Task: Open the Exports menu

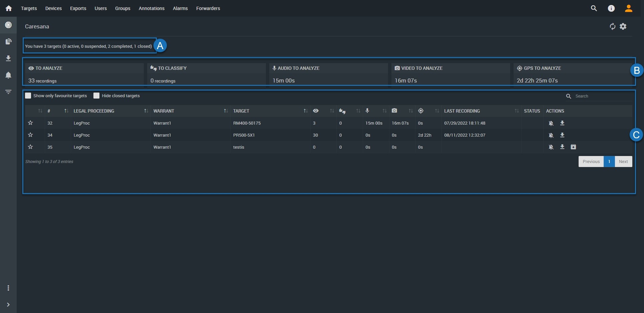Action: pos(78,8)
